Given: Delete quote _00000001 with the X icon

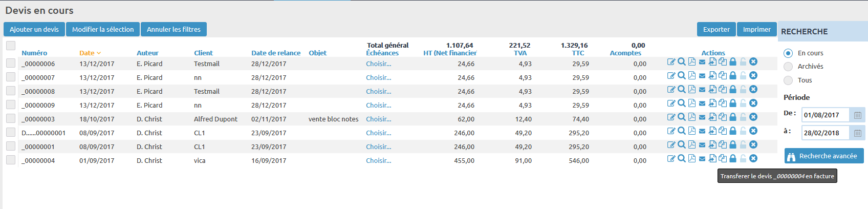Looking at the screenshot, I should (753, 145).
